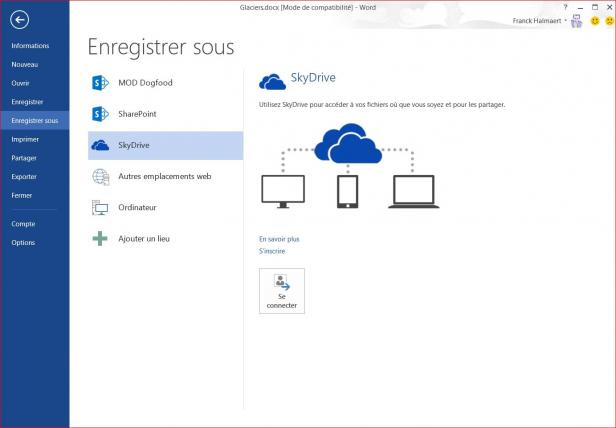Click the help question mark icon
This screenshot has height=428, width=616.
pyautogui.click(x=565, y=7)
